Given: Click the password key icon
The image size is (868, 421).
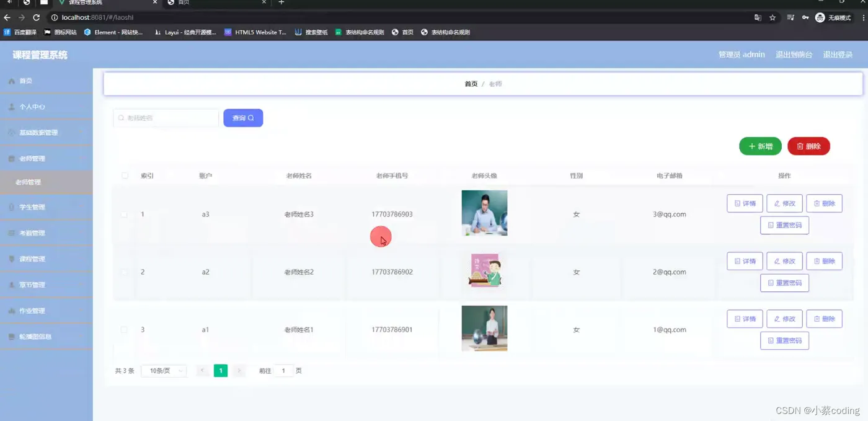Looking at the screenshot, I should [x=805, y=17].
